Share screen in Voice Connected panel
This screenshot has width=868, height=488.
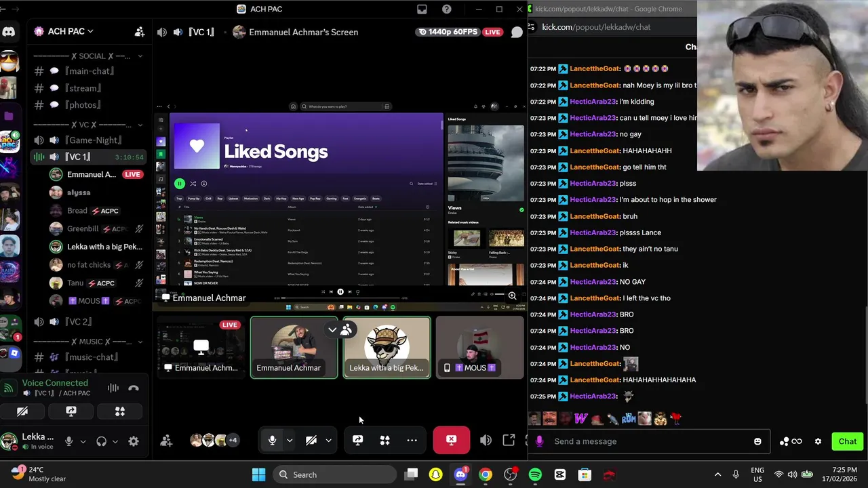click(x=71, y=411)
